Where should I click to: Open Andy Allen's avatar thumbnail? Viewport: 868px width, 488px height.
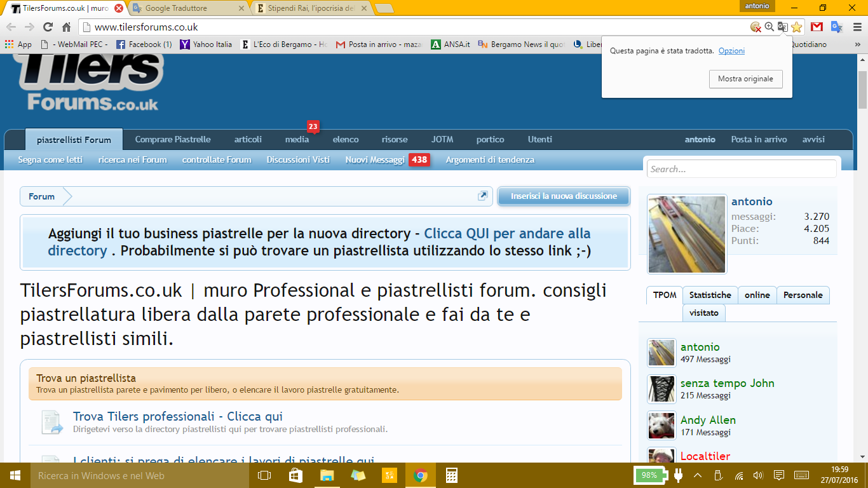661,426
